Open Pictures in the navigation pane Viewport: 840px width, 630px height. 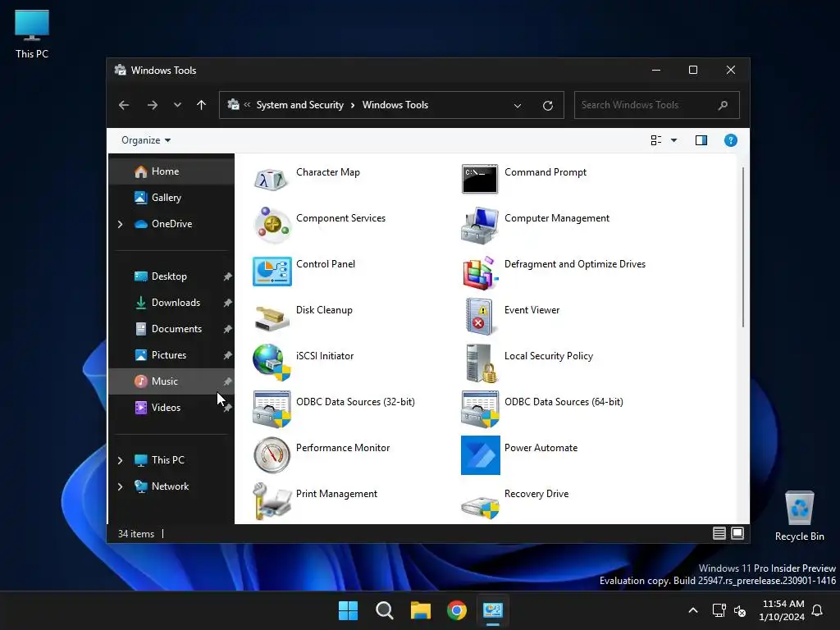[x=171, y=355]
